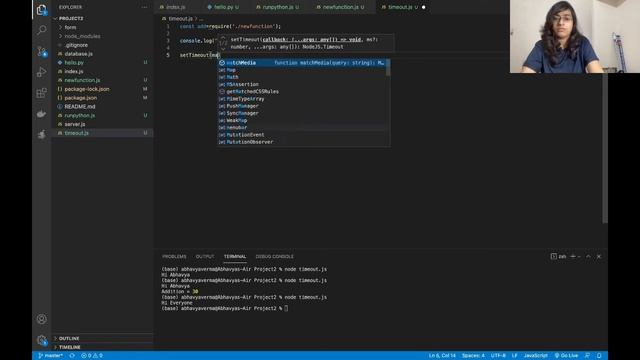Select the TERMINAL tab

pyautogui.click(x=235, y=256)
